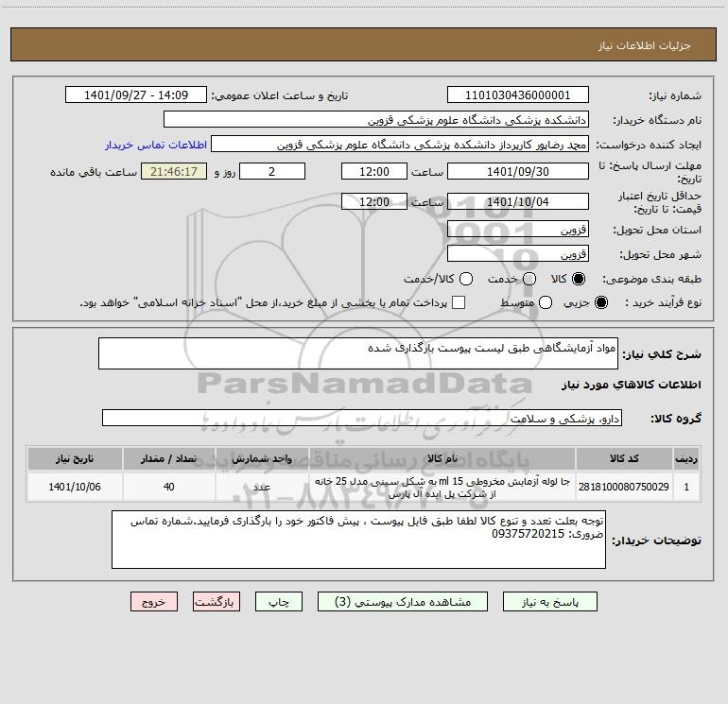Screen dimensions: 728x704
Task: Click product code 2818100080750029 cell
Action: (624, 487)
